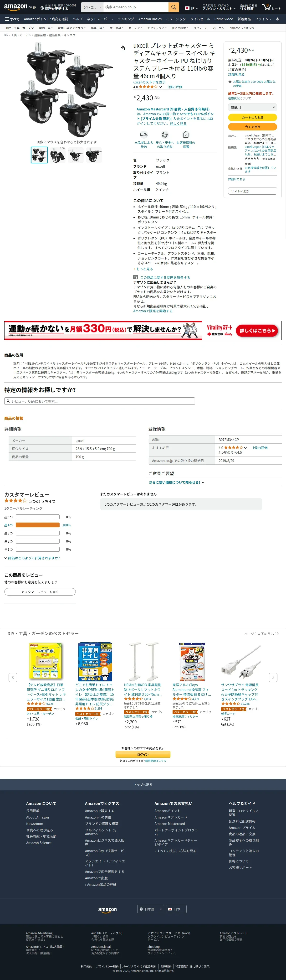
Task: Click carousel next arrow in bestsellers
Action: coord(273,677)
